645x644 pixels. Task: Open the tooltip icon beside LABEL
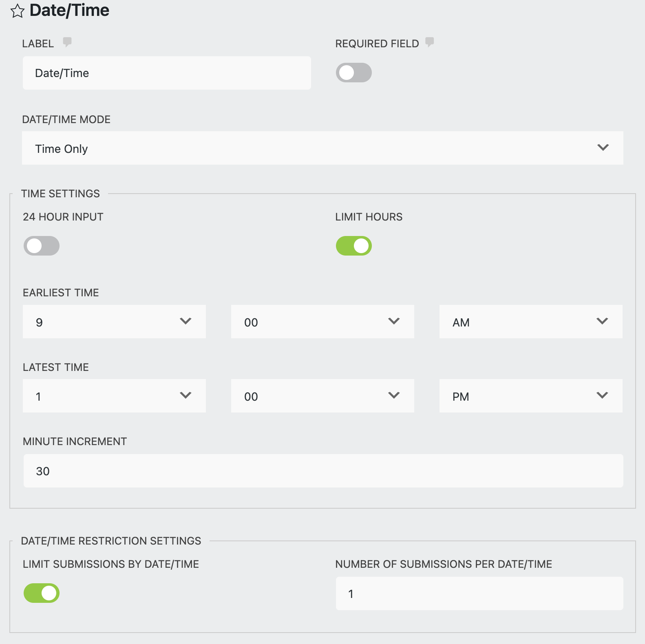(68, 42)
